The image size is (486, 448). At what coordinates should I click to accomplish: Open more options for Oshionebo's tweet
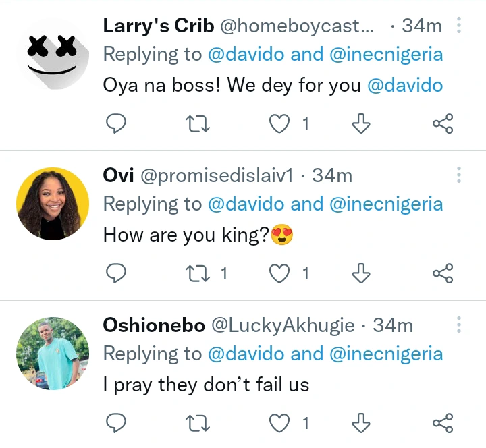459,326
